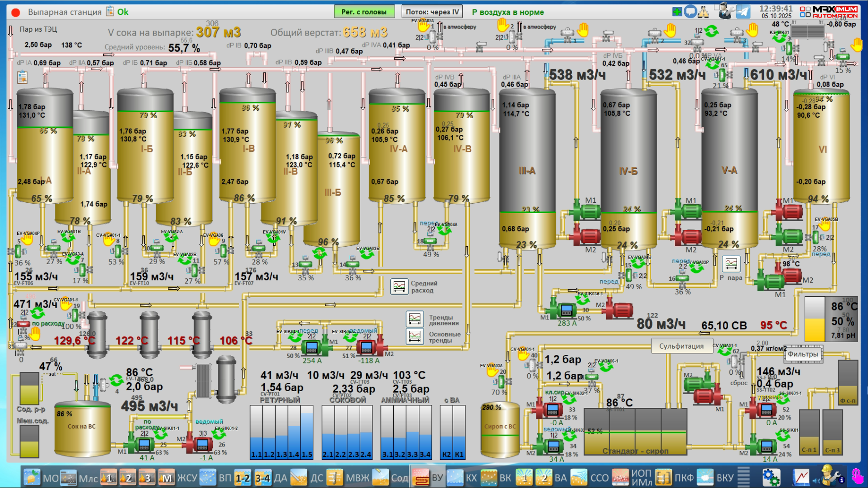868x488 pixels.
Task: Open the settings gears icon in bottom bar
Action: pos(771,478)
